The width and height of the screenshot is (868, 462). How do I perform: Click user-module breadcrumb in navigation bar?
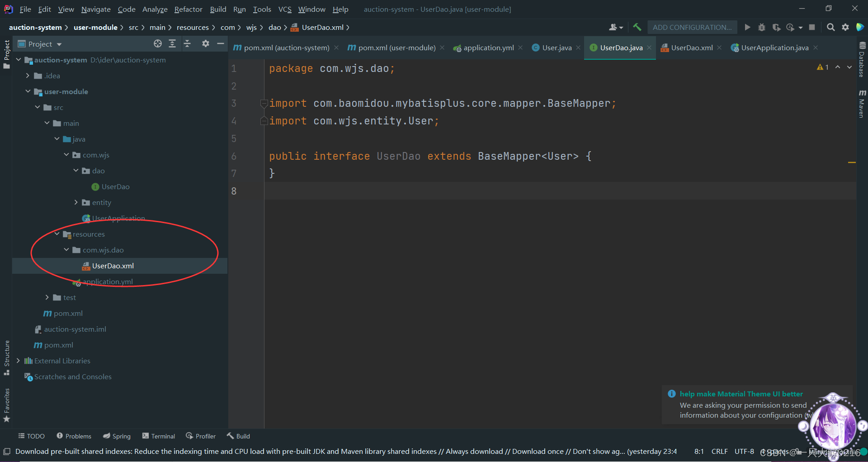click(x=95, y=27)
